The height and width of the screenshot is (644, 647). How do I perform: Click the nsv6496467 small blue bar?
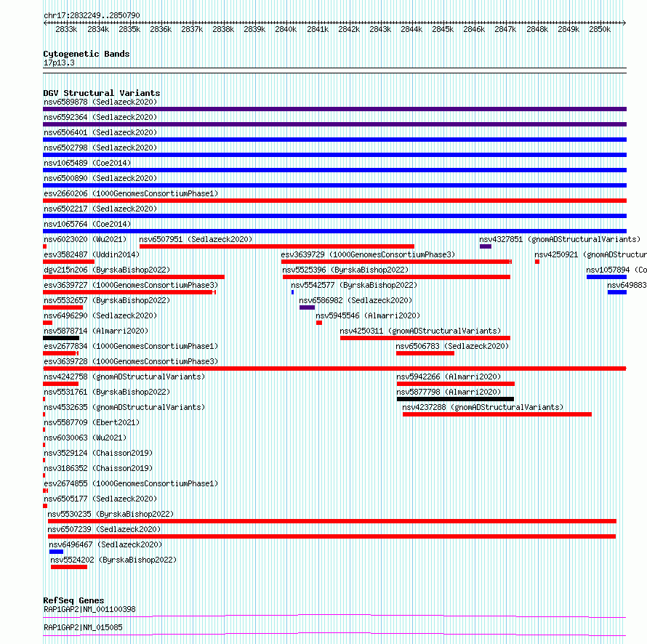click(x=56, y=552)
